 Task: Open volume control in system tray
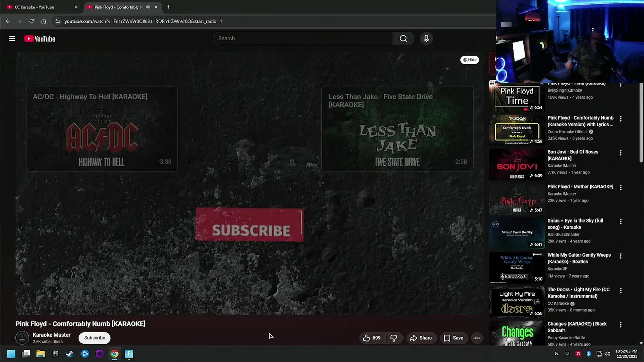(608, 354)
